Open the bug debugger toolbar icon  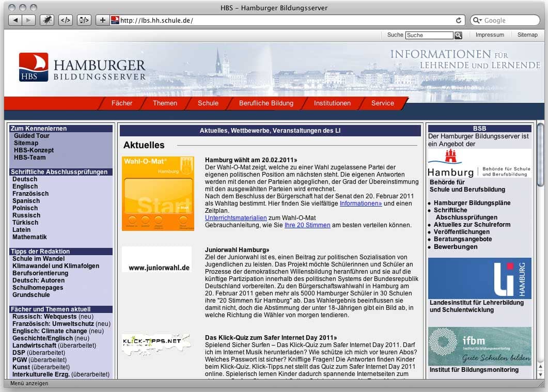pos(47,20)
